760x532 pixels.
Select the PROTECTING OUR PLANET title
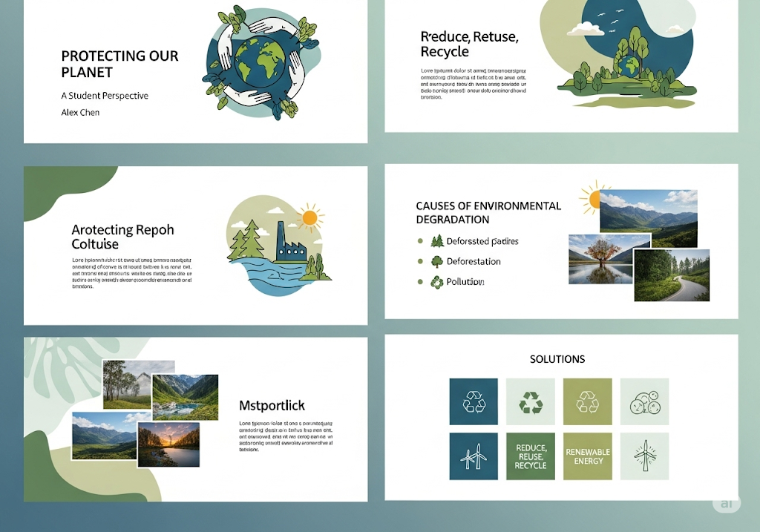[x=119, y=64]
